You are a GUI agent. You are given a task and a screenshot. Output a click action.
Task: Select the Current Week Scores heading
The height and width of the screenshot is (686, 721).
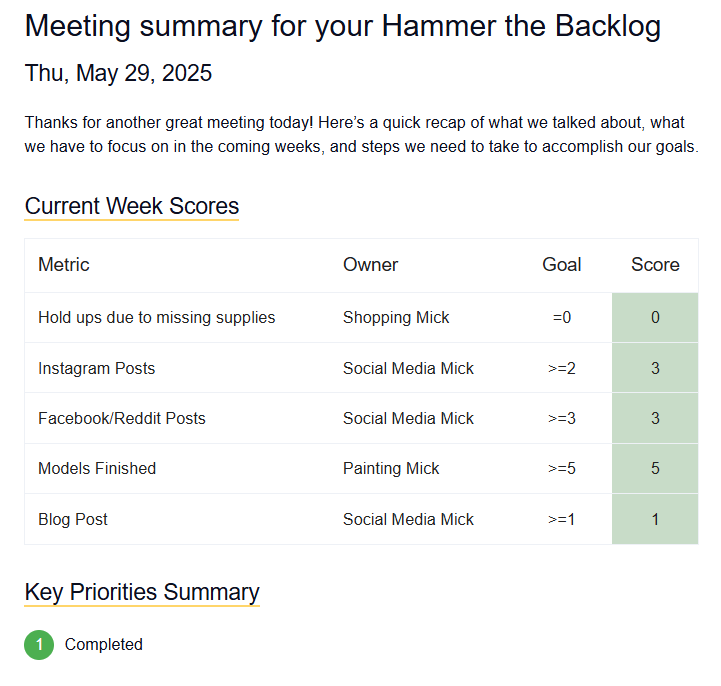(x=132, y=206)
